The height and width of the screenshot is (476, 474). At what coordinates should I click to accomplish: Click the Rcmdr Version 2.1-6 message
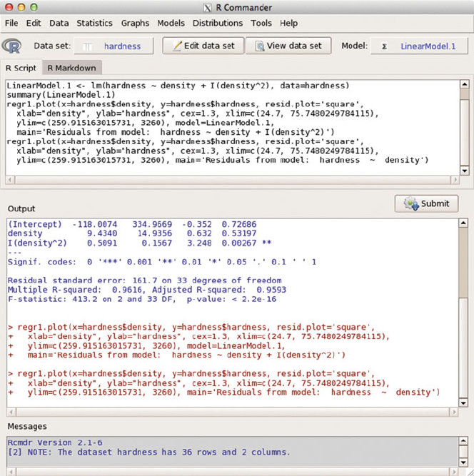55,442
